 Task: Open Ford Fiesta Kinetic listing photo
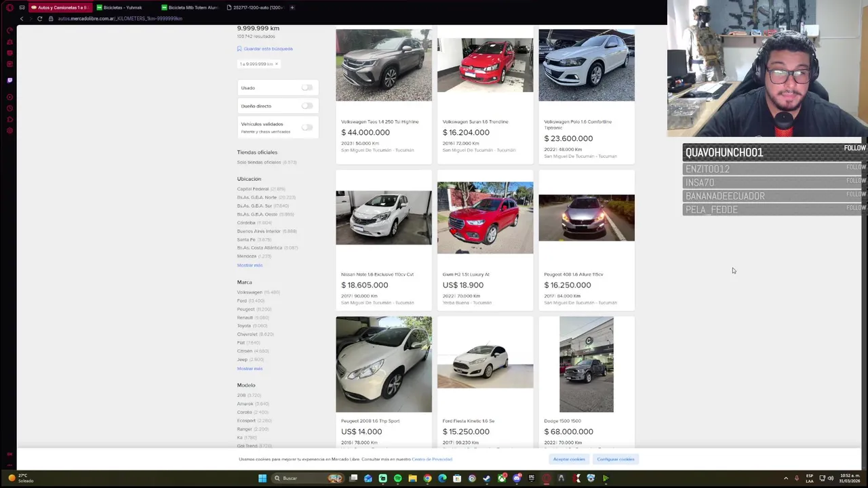[x=485, y=364]
